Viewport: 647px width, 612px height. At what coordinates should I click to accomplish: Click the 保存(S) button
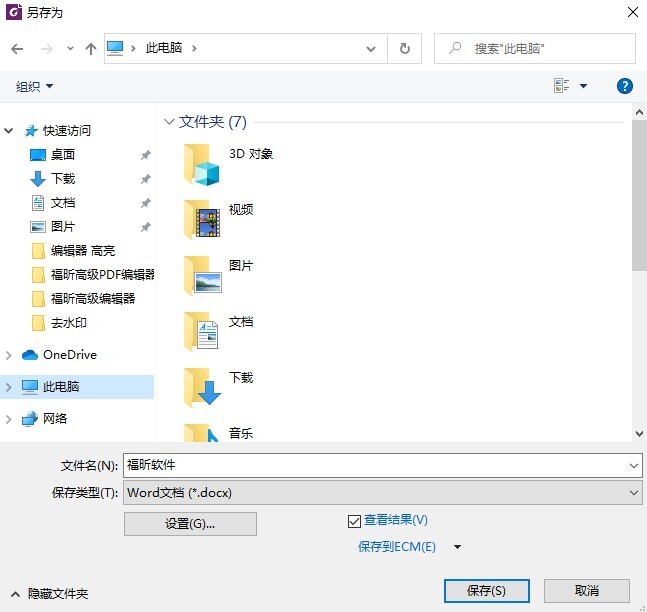coord(486,591)
